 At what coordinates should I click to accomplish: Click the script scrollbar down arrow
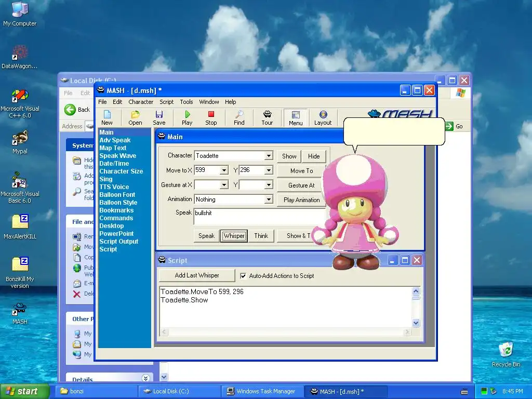click(x=416, y=323)
